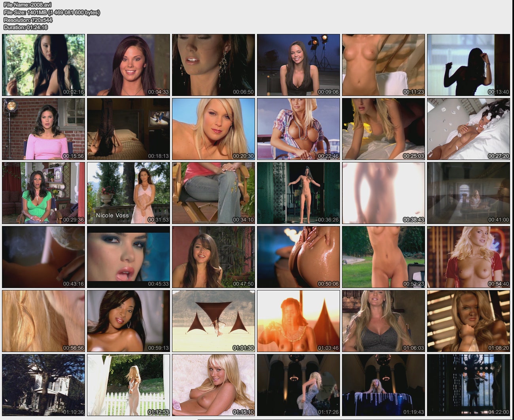Open the thumbnail marked 00:09:06
Image resolution: width=514 pixels, height=420 pixels.
pos(299,65)
